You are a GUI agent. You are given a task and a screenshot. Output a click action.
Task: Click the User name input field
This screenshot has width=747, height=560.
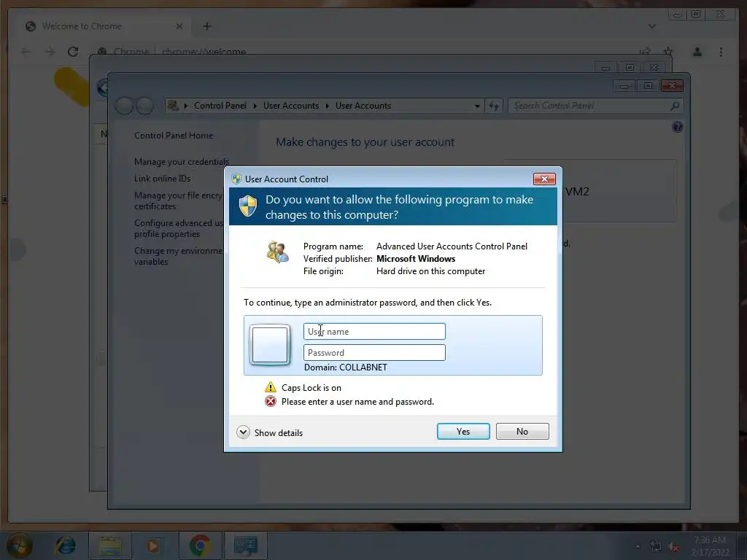(x=374, y=332)
